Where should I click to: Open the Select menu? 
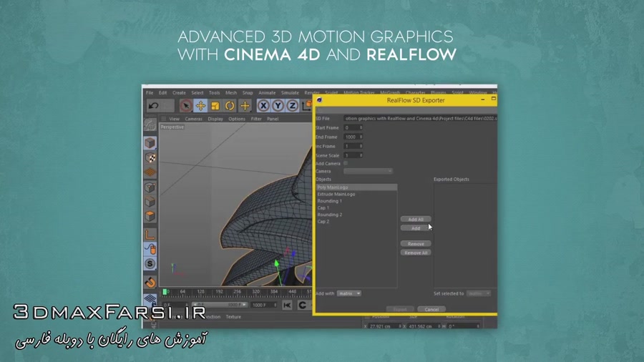tap(197, 93)
